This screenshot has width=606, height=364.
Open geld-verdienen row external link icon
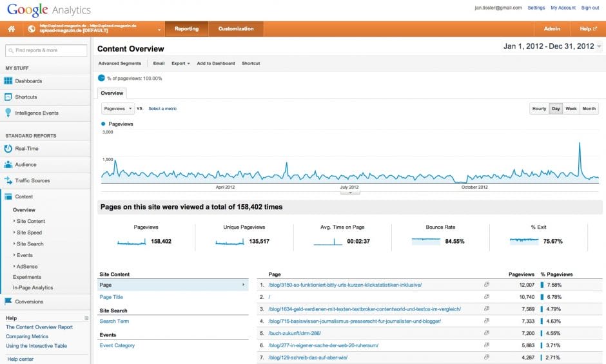pos(487,309)
